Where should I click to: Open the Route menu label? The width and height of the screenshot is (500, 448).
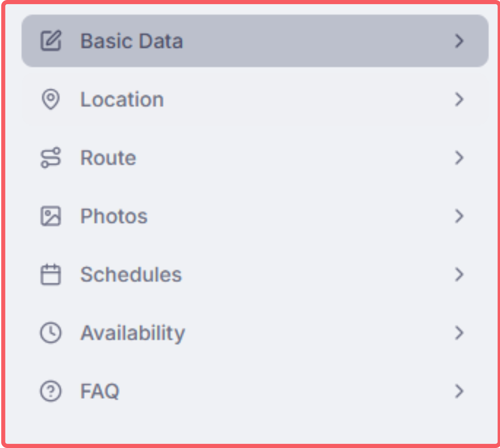point(108,158)
